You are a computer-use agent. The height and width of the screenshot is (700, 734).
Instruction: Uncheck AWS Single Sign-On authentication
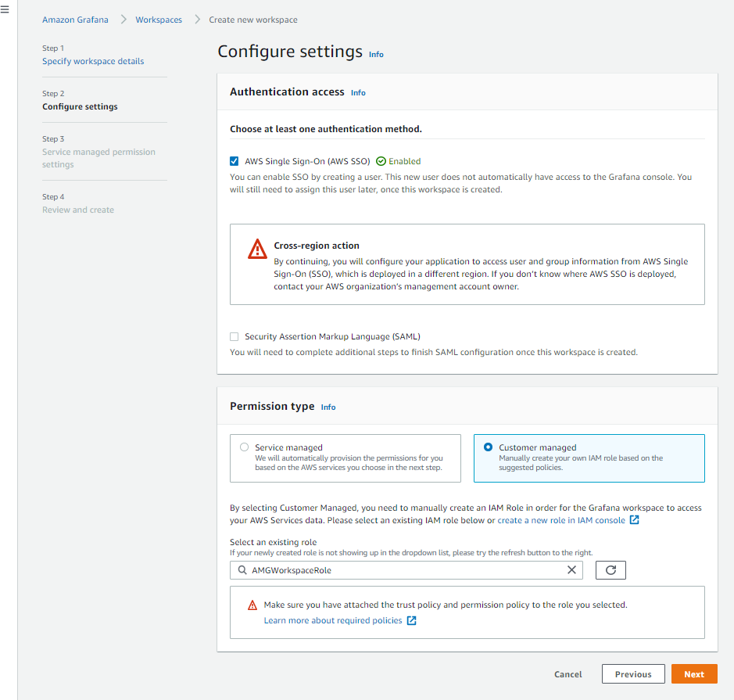pos(234,160)
